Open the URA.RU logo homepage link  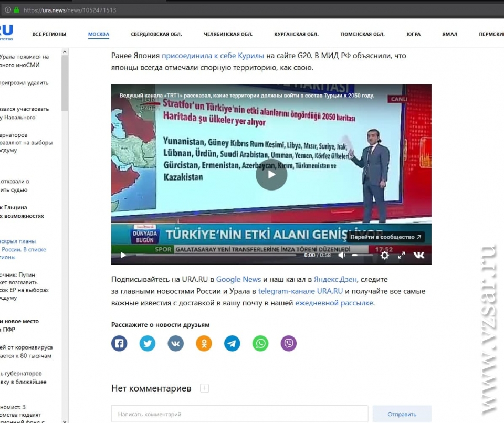coord(6,32)
